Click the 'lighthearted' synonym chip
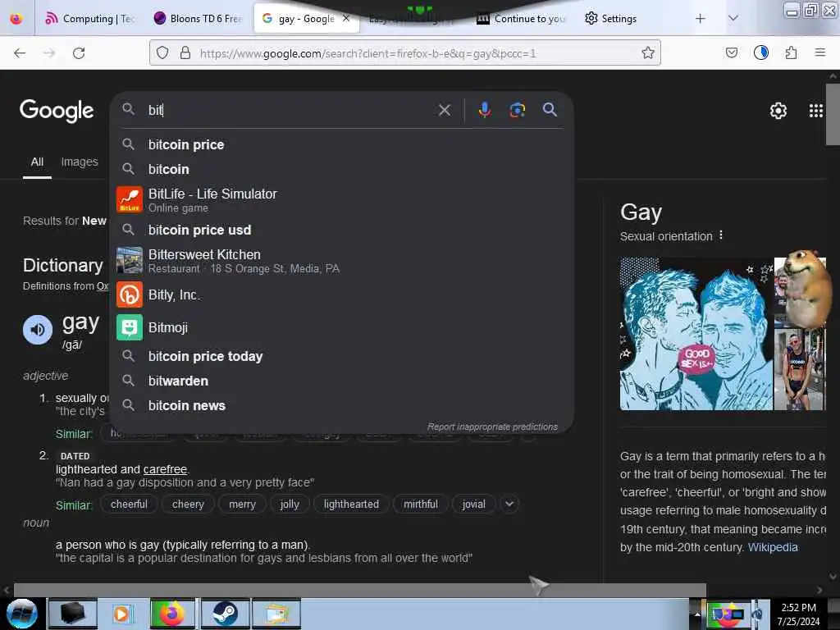This screenshot has width=840, height=630. pos(351,504)
